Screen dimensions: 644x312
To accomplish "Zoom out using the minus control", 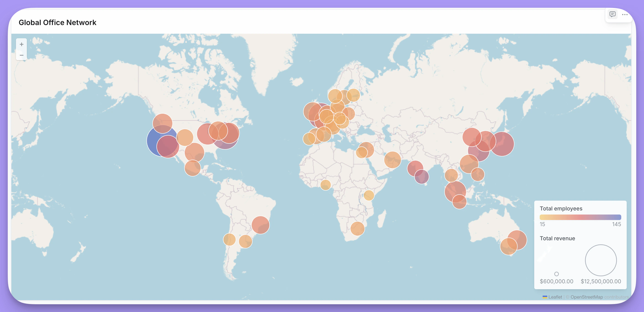I will 21,55.
